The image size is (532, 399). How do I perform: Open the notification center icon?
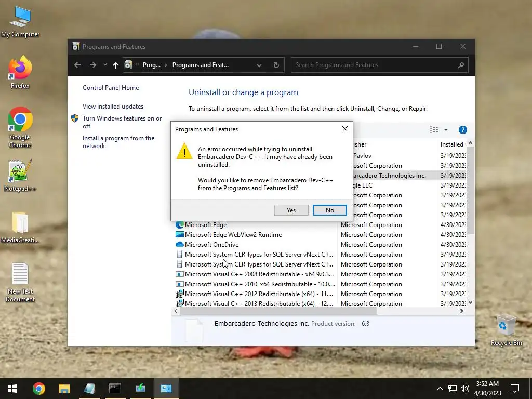tap(515, 389)
